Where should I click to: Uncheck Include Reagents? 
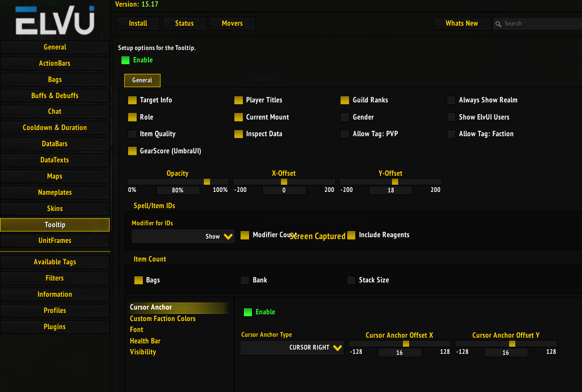click(x=351, y=235)
